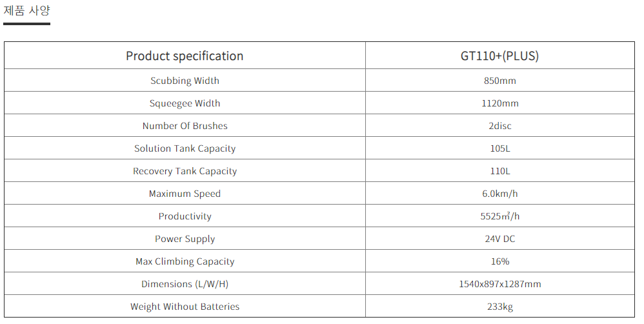Viewport: 644px width, 324px height.
Task: Click the Recovery Tank Capacity label
Action: (x=185, y=171)
